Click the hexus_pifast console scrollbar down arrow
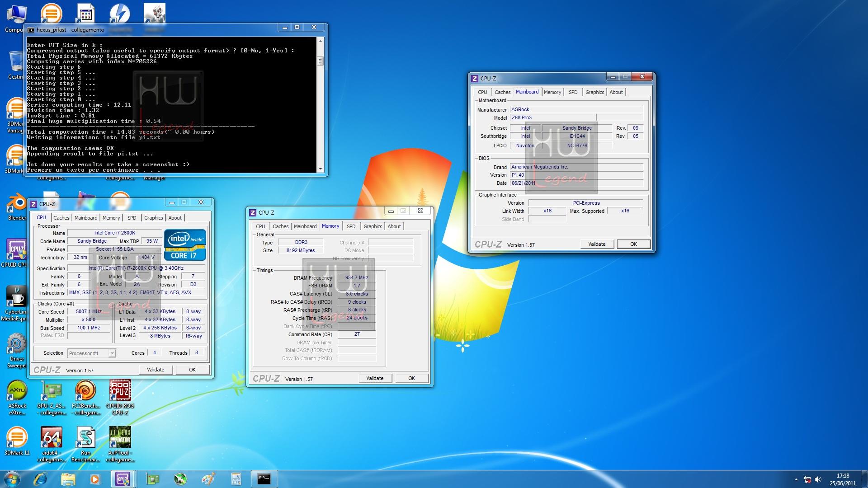Viewport: 868px width, 488px height. point(321,169)
